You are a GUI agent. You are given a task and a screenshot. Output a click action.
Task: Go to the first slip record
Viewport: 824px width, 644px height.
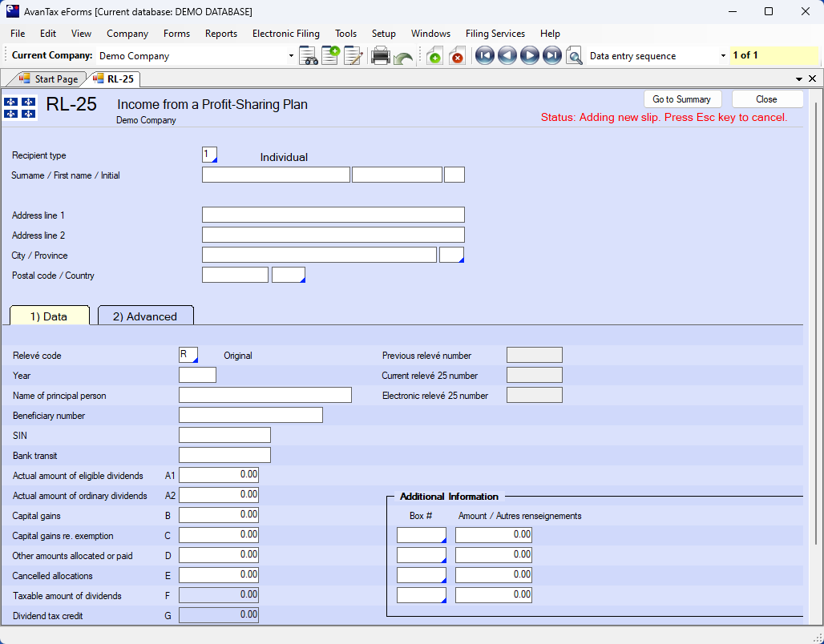(x=484, y=56)
